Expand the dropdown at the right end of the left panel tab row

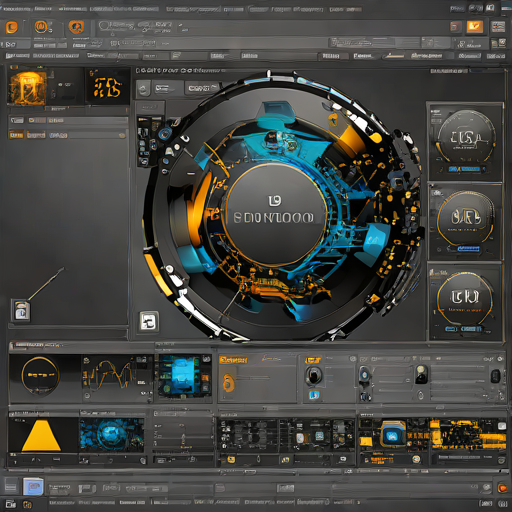[x=122, y=135]
